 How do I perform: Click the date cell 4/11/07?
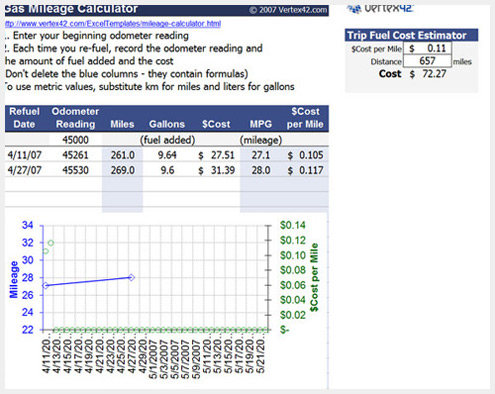click(25, 155)
